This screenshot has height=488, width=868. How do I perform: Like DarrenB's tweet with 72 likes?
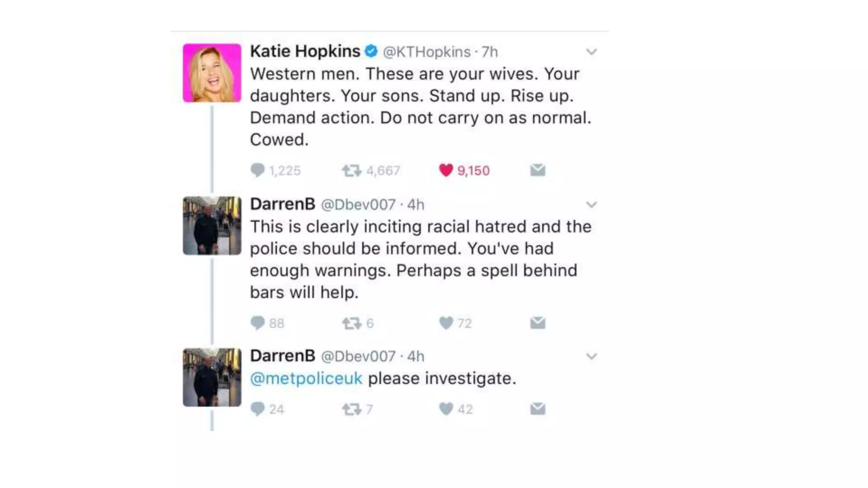pyautogui.click(x=446, y=323)
